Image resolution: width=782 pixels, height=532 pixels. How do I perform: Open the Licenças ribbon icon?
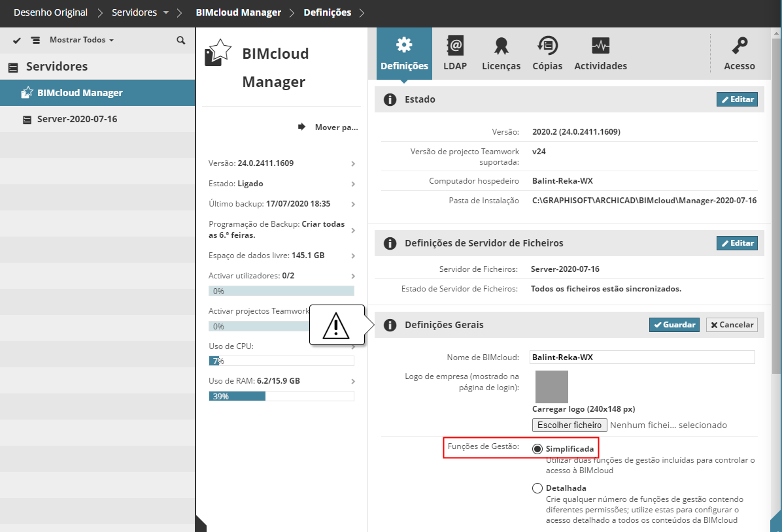pos(501,45)
